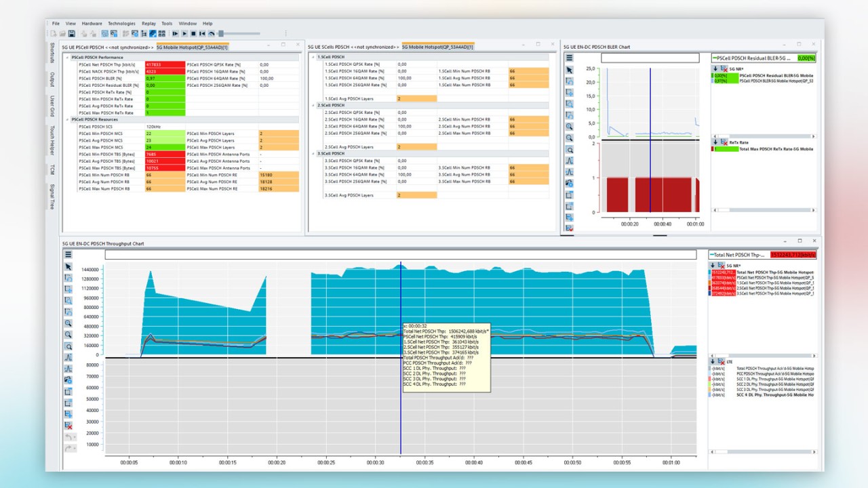Collapse the PSCell PDSCH Performance section
This screenshot has width=868, height=488.
tap(67, 58)
